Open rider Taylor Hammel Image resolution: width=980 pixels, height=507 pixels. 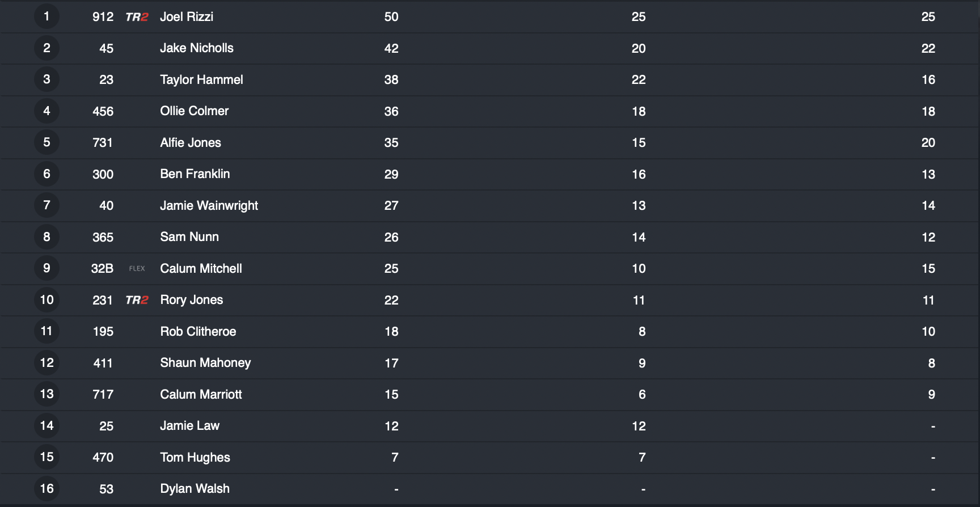(201, 80)
